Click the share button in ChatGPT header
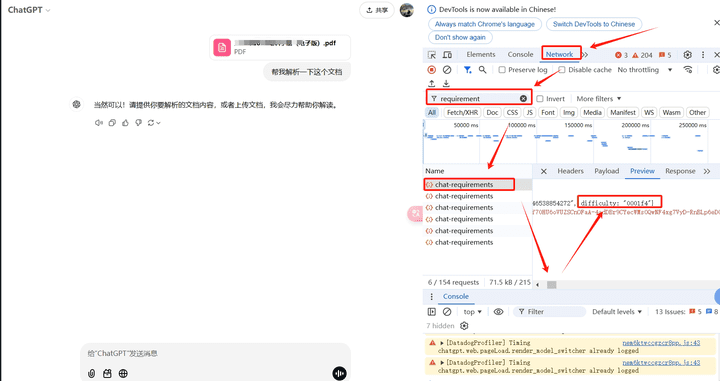Image resolution: width=720 pixels, height=381 pixels. (x=377, y=10)
